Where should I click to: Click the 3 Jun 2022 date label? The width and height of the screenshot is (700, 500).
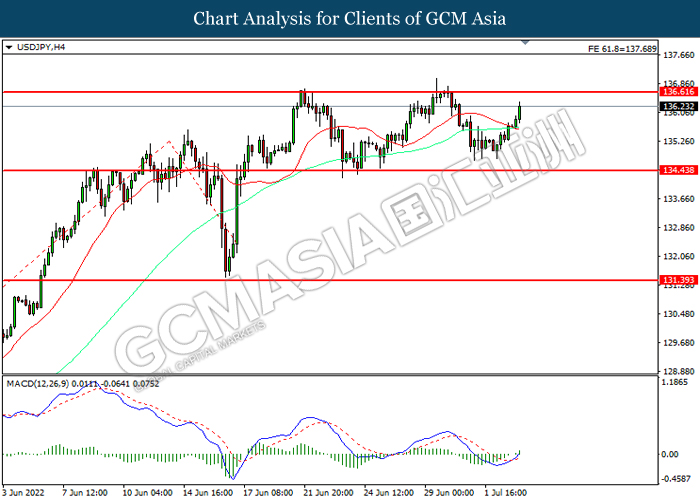point(24,493)
